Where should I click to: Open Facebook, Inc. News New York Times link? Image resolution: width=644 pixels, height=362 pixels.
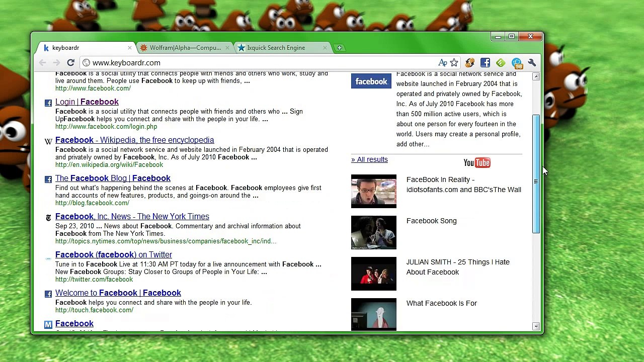pos(132,217)
